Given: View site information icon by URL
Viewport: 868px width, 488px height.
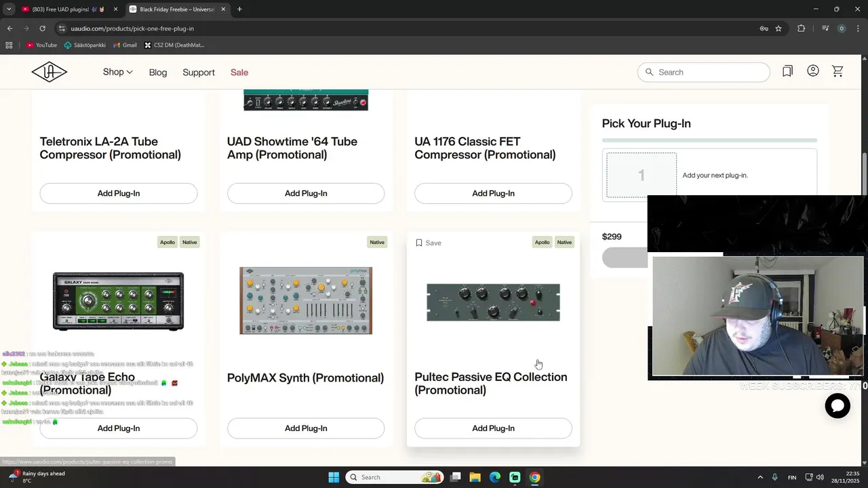Looking at the screenshot, I should pos(62,28).
